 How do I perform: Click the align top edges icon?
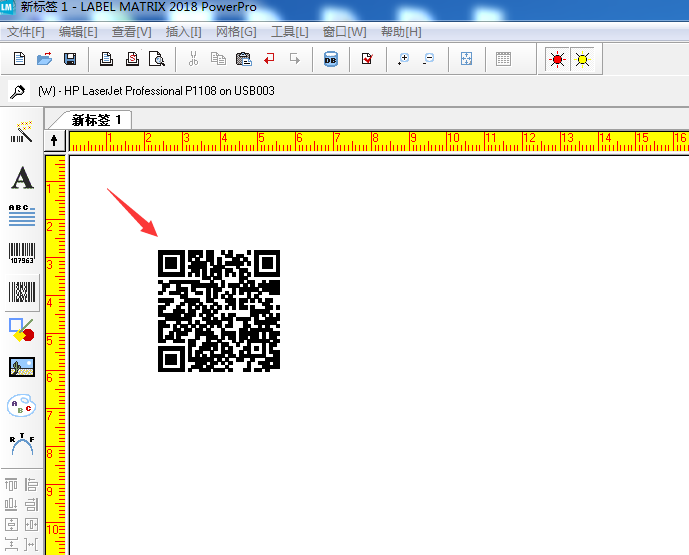pyautogui.click(x=11, y=485)
